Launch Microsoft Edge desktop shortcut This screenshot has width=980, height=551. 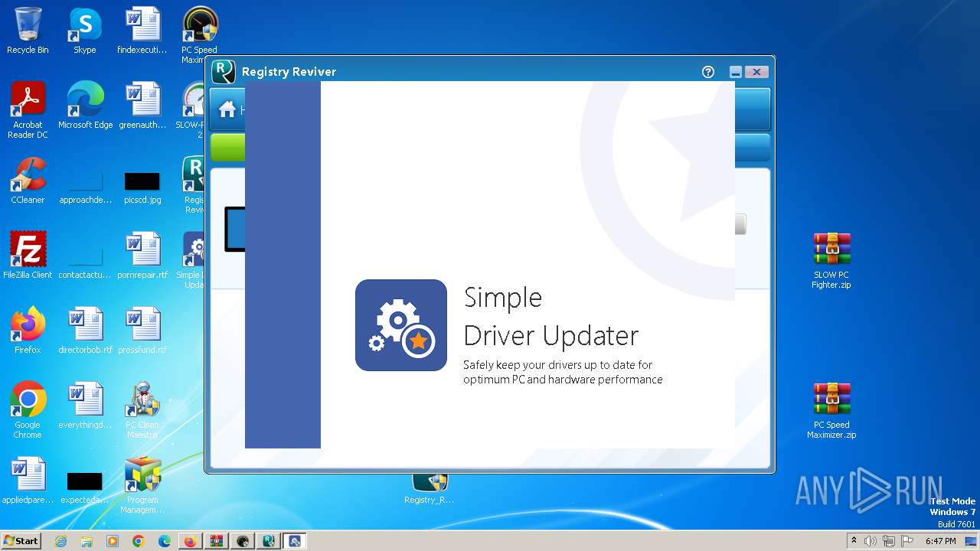[85, 106]
